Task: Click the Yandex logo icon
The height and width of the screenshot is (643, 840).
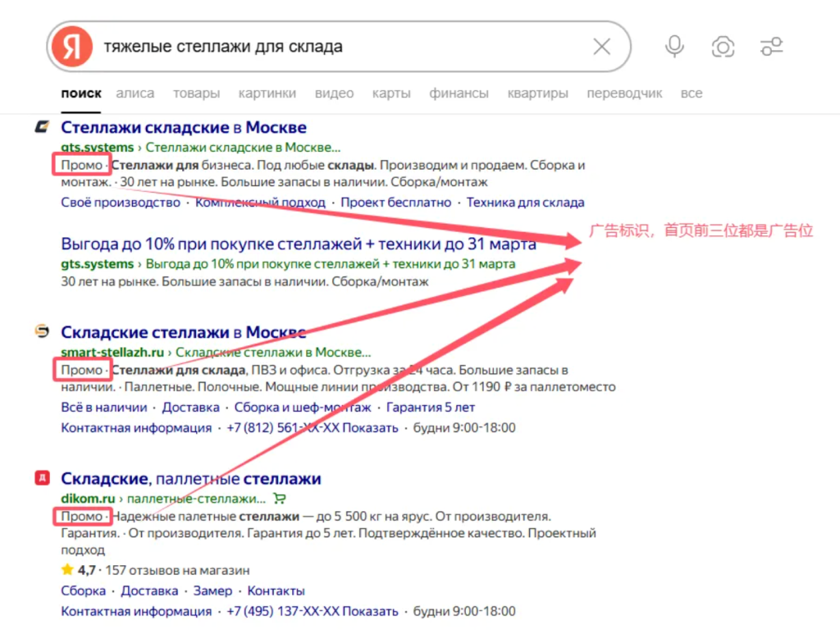Action: click(71, 47)
